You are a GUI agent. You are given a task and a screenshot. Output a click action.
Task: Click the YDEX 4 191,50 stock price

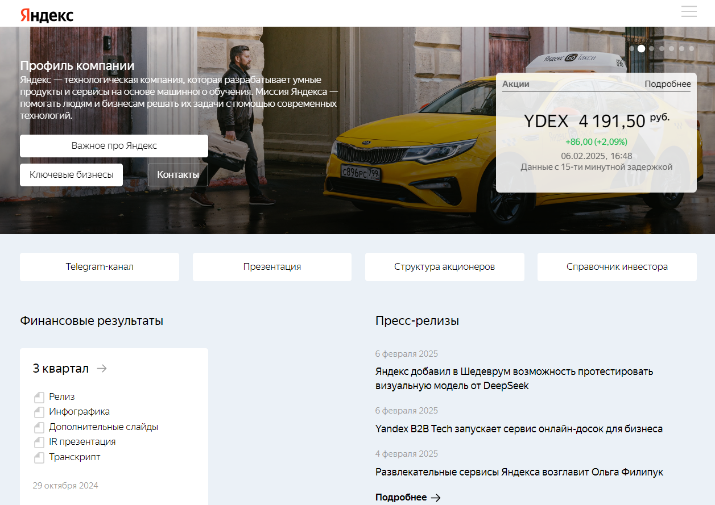[x=597, y=121]
